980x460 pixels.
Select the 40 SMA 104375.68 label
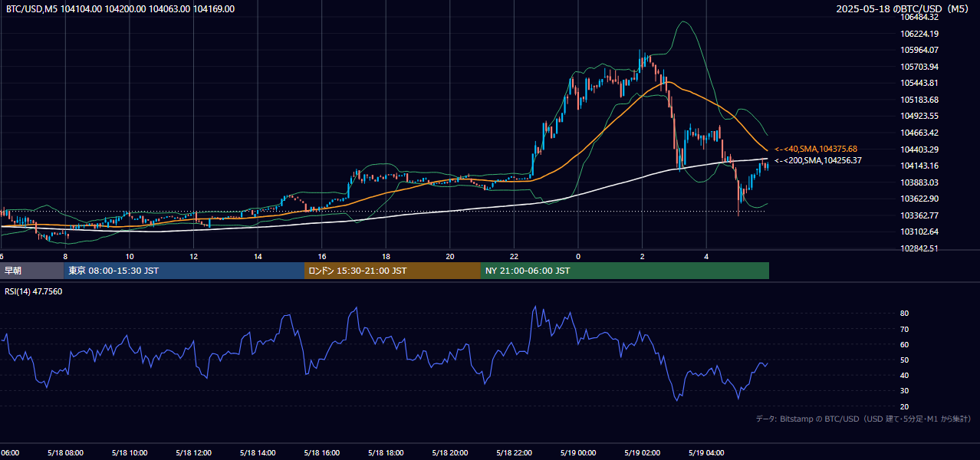point(816,149)
